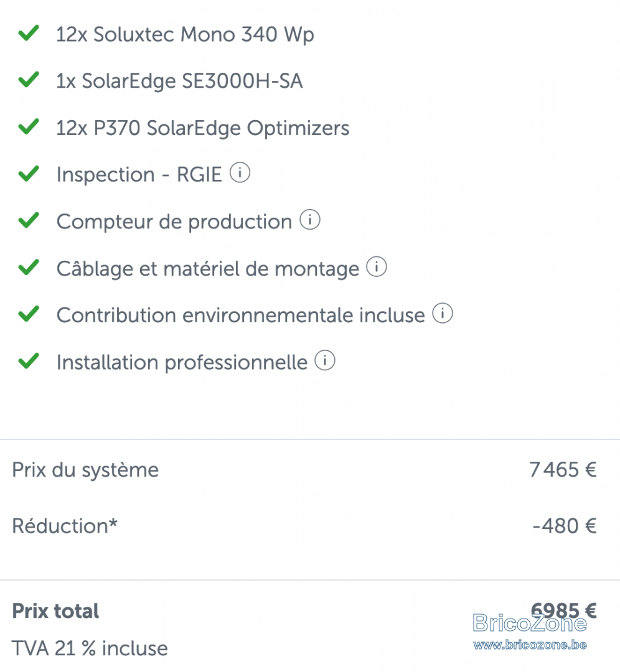Click the checkmark next to Installation professionnelle
Screen dimensions: 620x672
(x=29, y=361)
